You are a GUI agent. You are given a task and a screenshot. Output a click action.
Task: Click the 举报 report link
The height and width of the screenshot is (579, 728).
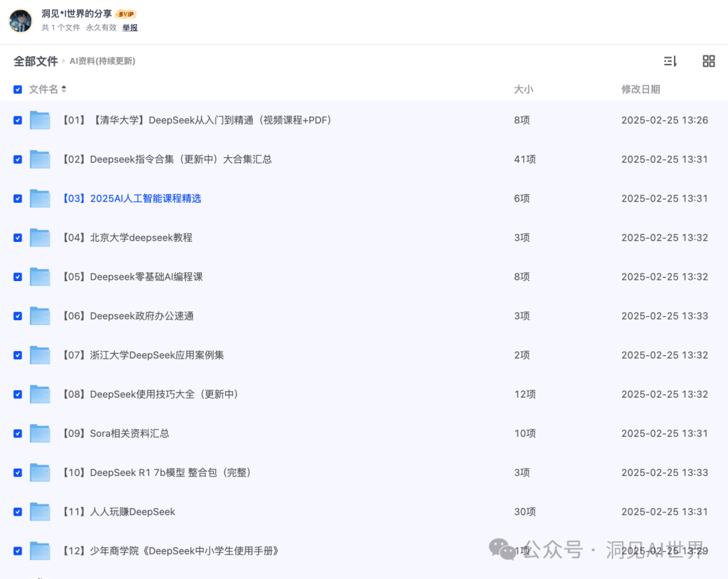pos(130,28)
